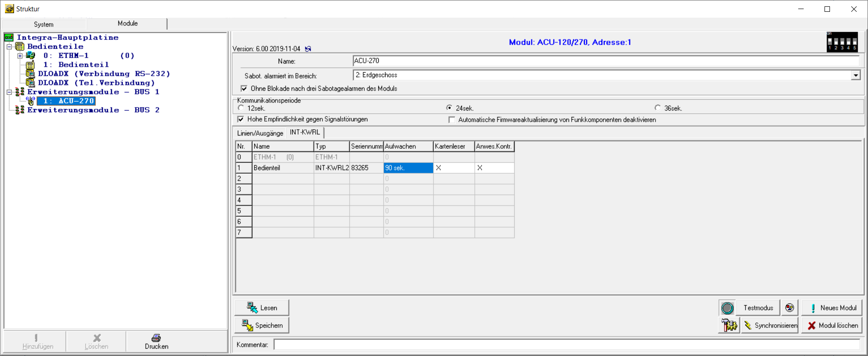The width and height of the screenshot is (868, 356).
Task: Click the icon button right of Testmodus
Action: pos(790,308)
